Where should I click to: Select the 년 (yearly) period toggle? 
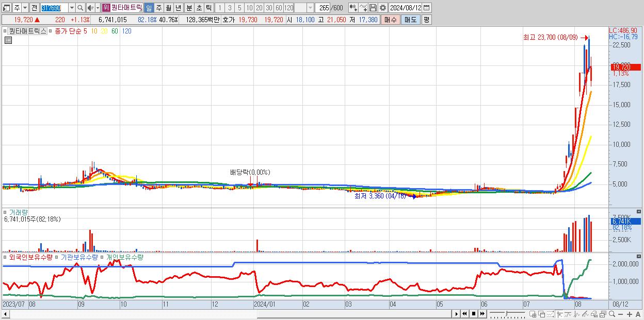click(x=178, y=8)
